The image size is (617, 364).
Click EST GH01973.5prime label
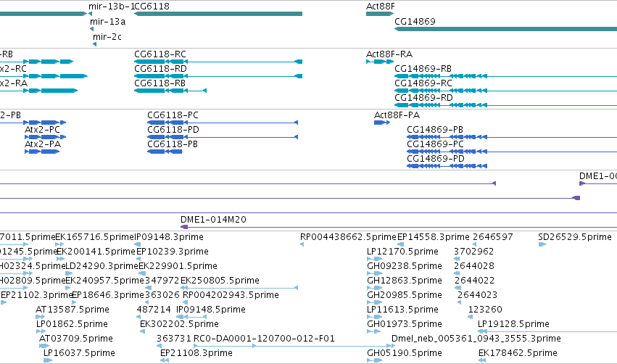pyautogui.click(x=405, y=324)
